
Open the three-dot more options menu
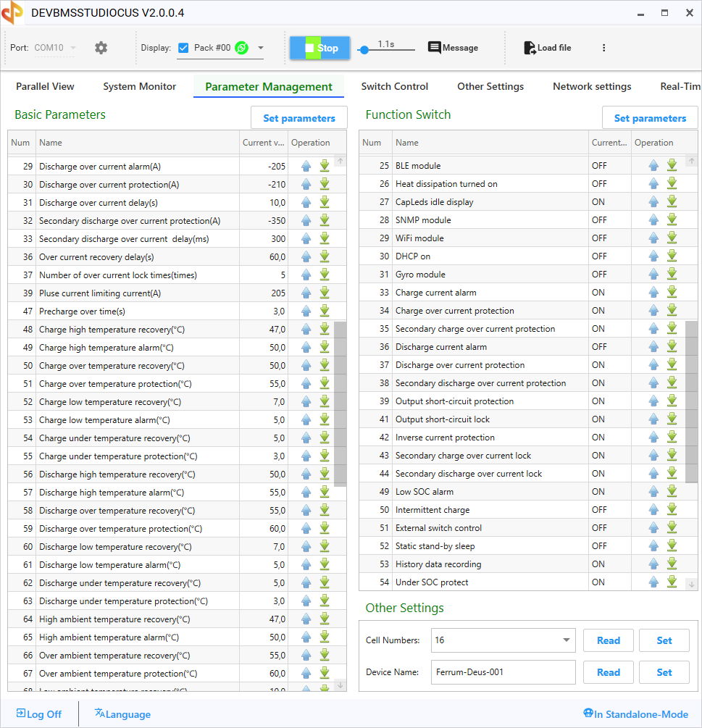pos(604,48)
